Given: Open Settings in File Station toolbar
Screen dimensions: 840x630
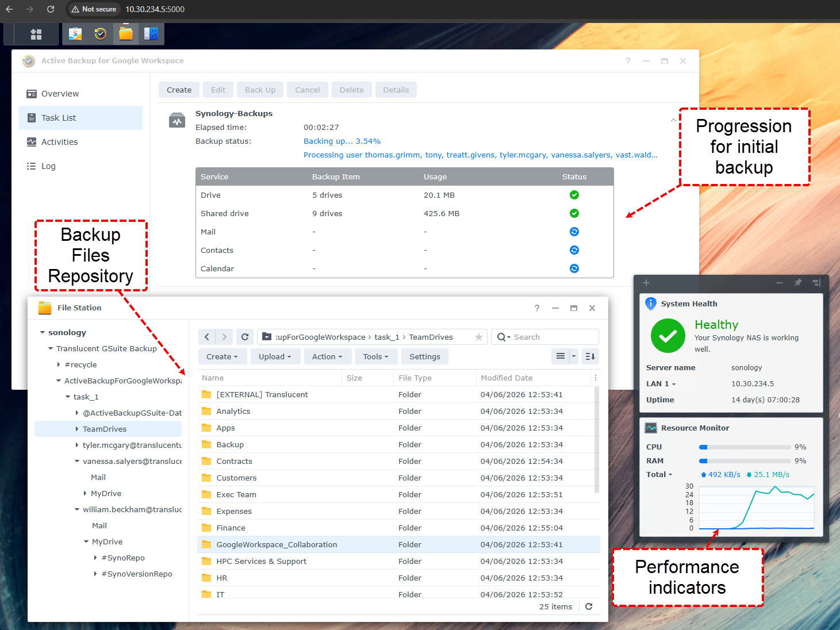Looking at the screenshot, I should coord(425,356).
